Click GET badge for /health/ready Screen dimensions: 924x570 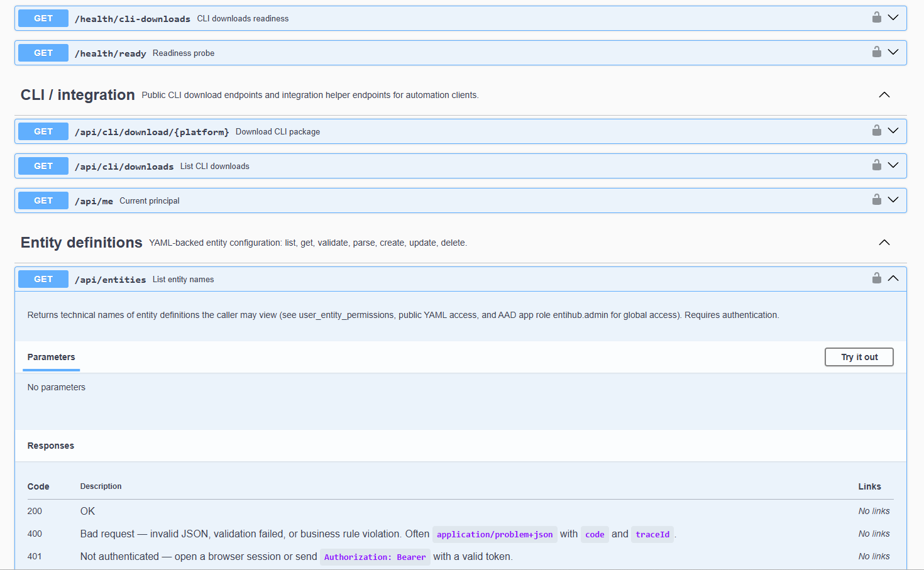43,53
